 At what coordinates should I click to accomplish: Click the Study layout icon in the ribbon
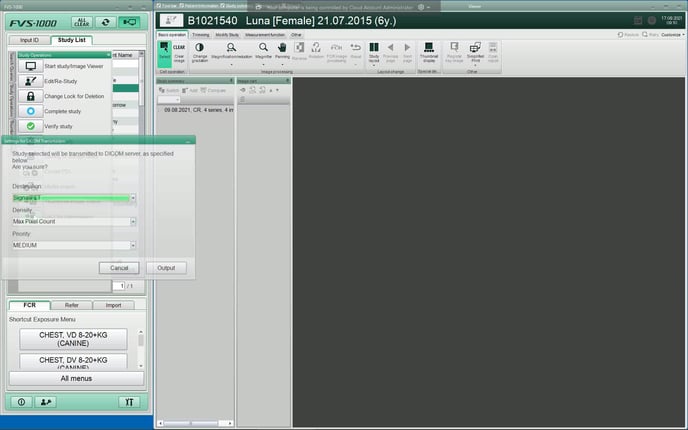click(373, 51)
